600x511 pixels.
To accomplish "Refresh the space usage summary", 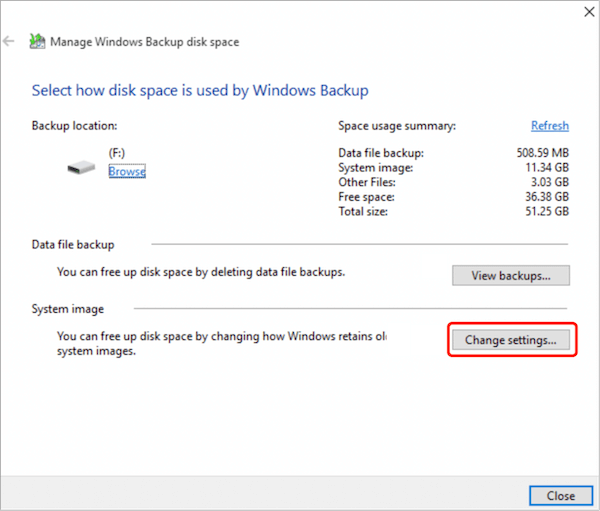I will [x=550, y=126].
